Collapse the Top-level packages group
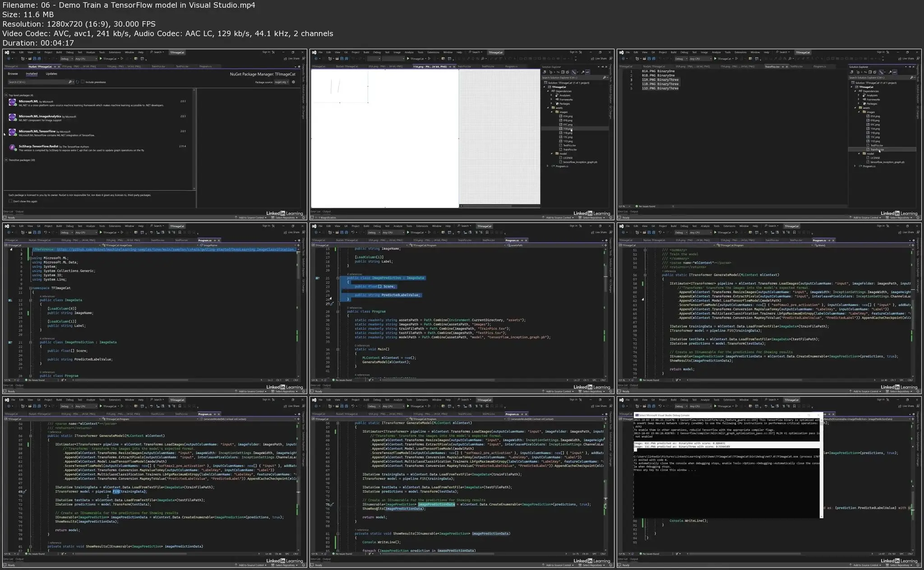This screenshot has height=570, width=924. pos(6,95)
